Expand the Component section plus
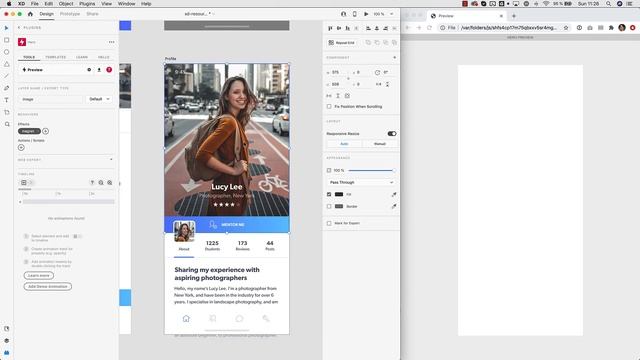This screenshot has height=360, width=640. pos(394,58)
